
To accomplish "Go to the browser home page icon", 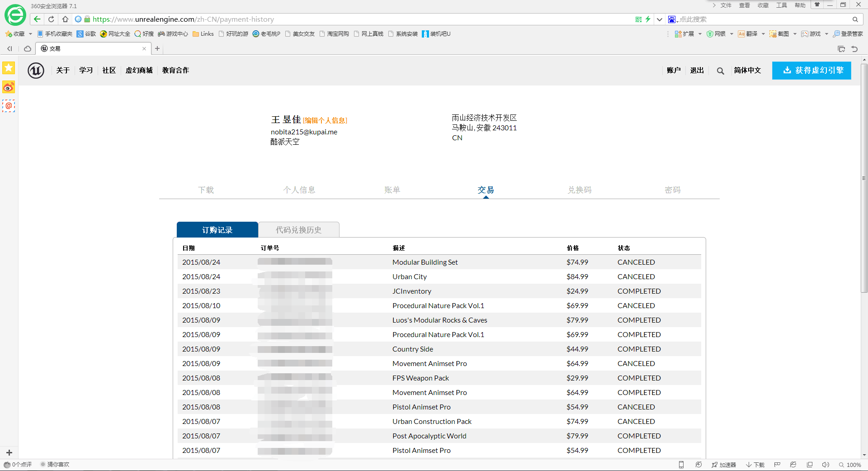I will pos(65,19).
